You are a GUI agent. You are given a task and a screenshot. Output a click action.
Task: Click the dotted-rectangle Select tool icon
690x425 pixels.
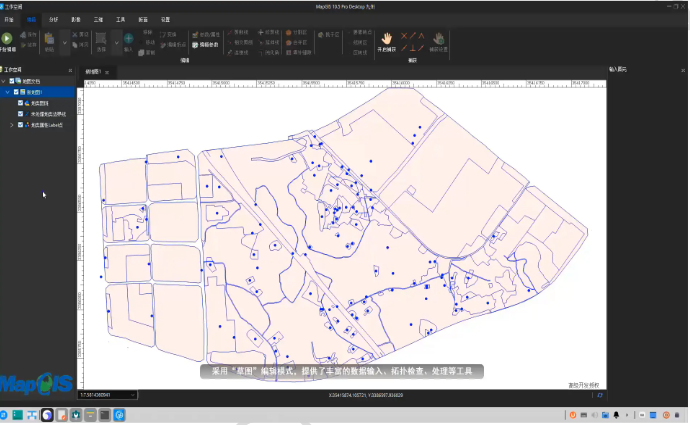tap(101, 38)
